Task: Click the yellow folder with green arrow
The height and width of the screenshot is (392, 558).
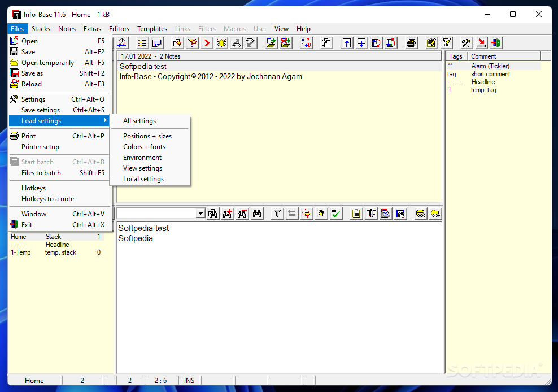Action: pos(271,43)
